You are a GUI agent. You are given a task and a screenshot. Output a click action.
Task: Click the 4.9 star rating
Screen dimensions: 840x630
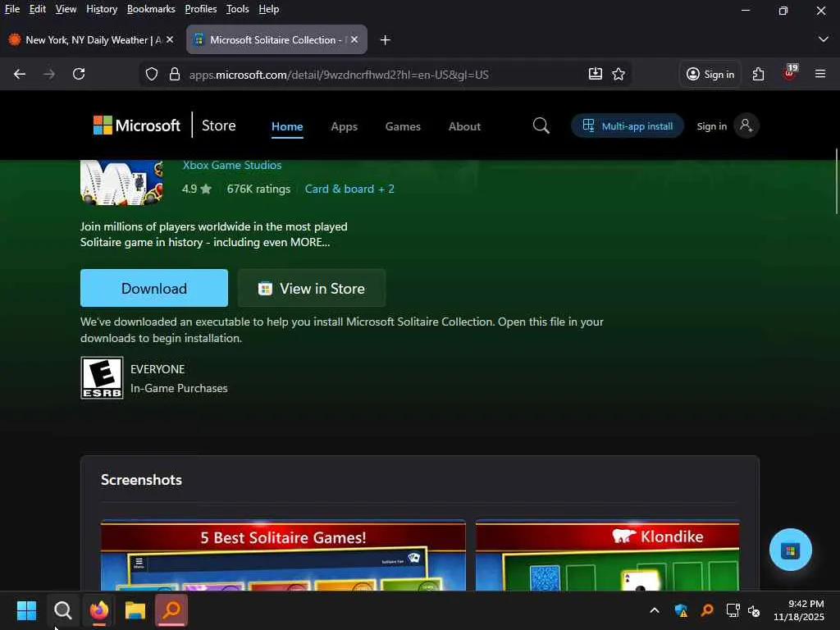point(197,189)
